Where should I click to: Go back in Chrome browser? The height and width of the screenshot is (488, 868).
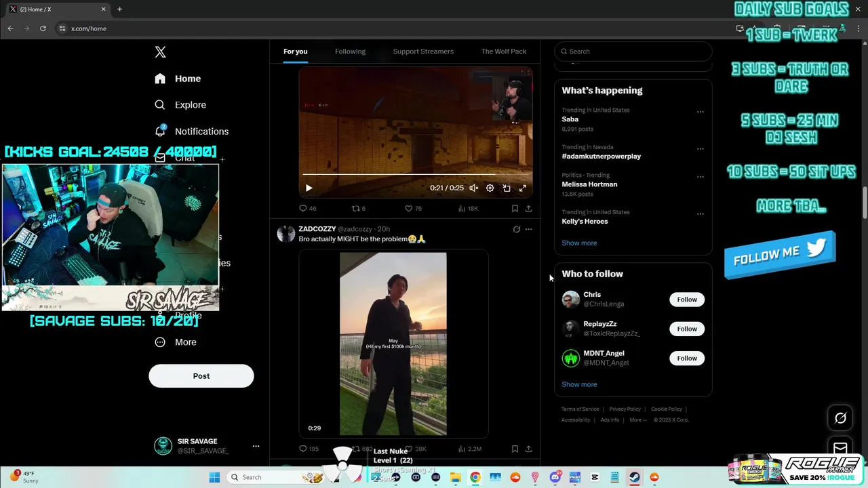click(10, 28)
